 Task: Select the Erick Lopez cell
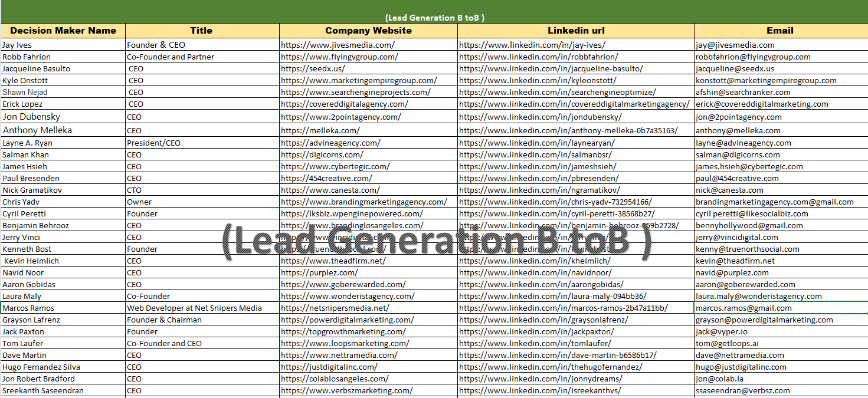(x=63, y=104)
